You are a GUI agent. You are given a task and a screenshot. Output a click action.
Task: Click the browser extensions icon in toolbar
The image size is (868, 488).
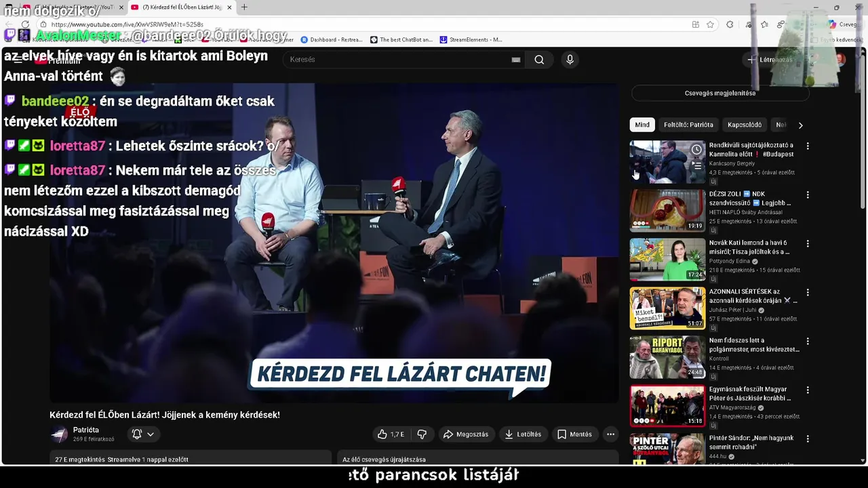(730, 24)
